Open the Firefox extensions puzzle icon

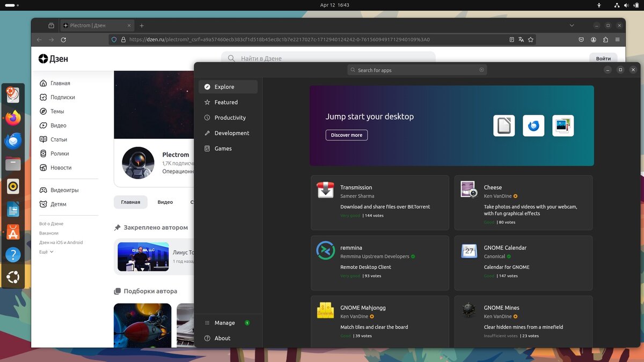coord(606,40)
